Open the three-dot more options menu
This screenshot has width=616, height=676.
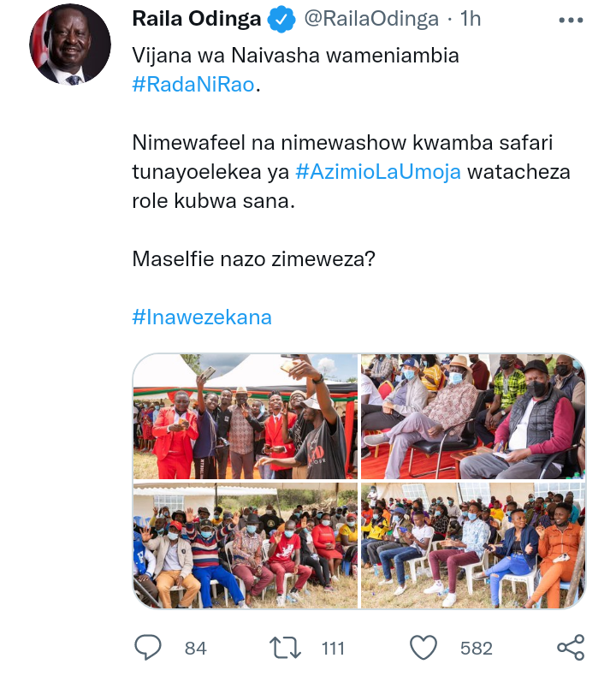coord(571,20)
